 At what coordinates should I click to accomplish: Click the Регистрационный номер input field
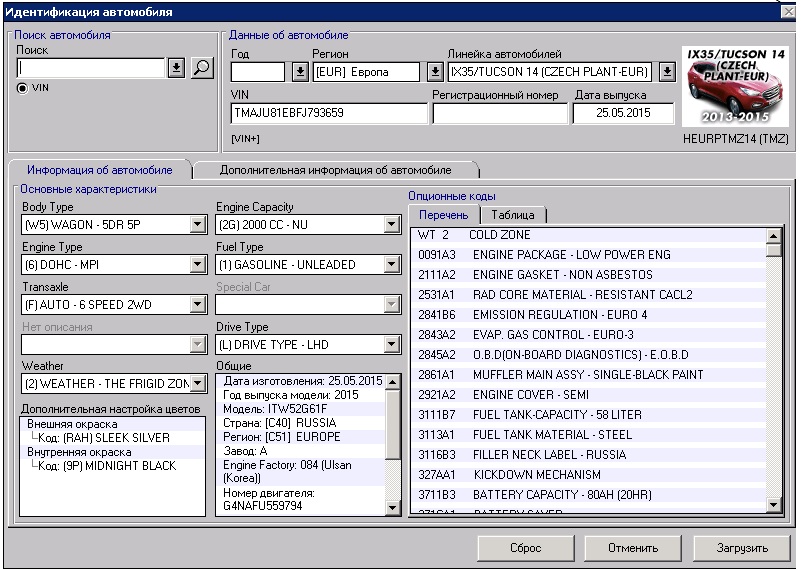click(500, 113)
